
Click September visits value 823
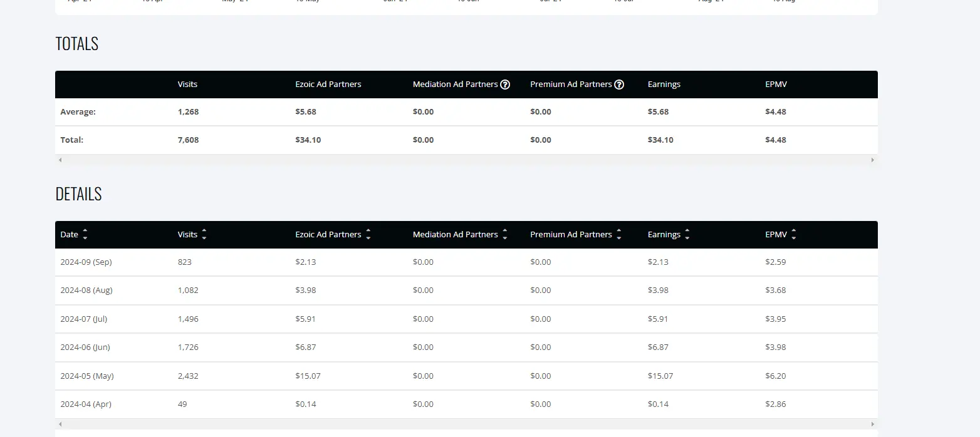(x=185, y=262)
